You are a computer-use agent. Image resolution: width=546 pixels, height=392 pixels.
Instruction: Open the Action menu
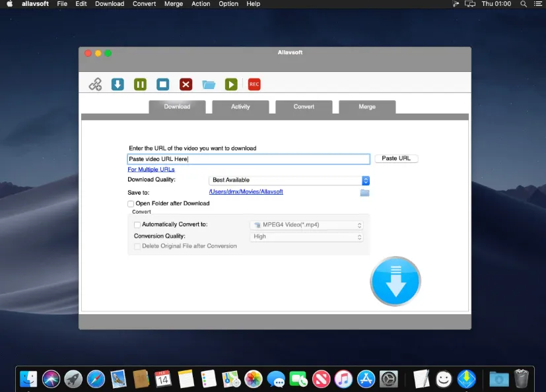201,4
